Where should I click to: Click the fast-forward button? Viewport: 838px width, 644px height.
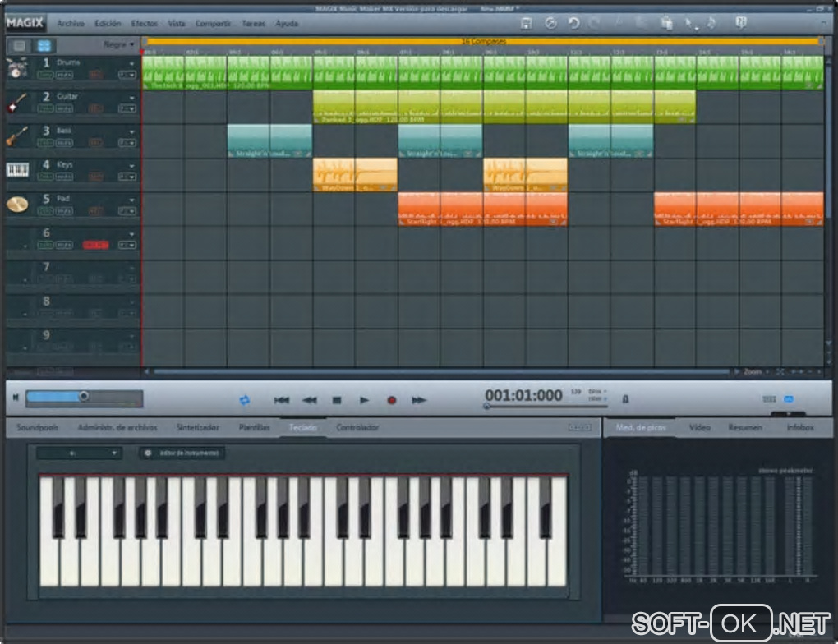click(418, 400)
